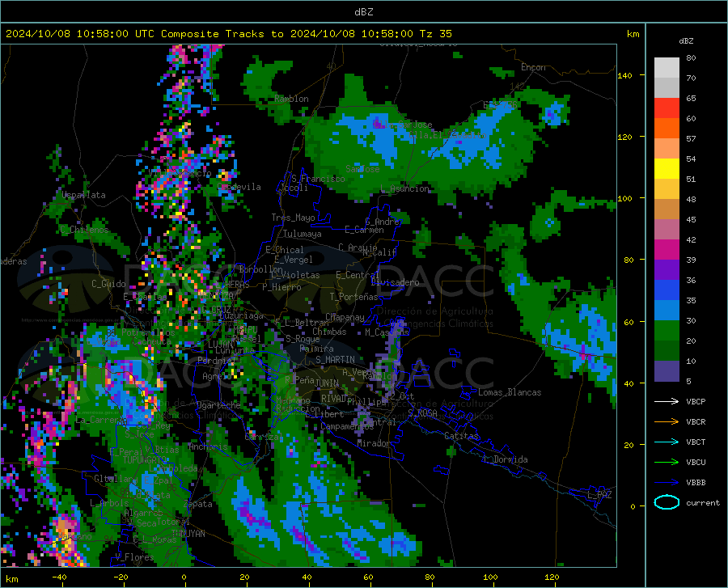Click the cyan VBCT arrow in legend
This screenshot has height=588, width=728.
pyautogui.click(x=667, y=442)
